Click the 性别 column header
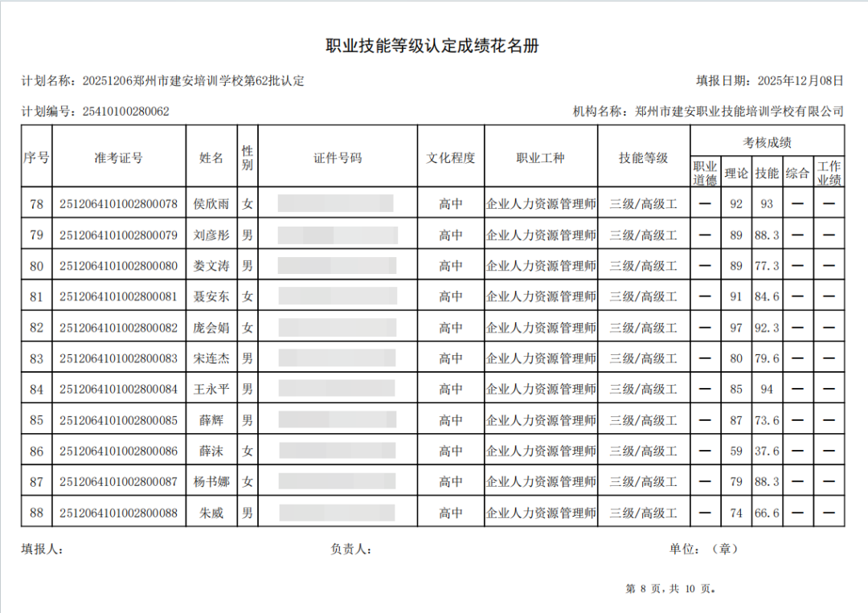This screenshot has height=613, width=868. 248,157
